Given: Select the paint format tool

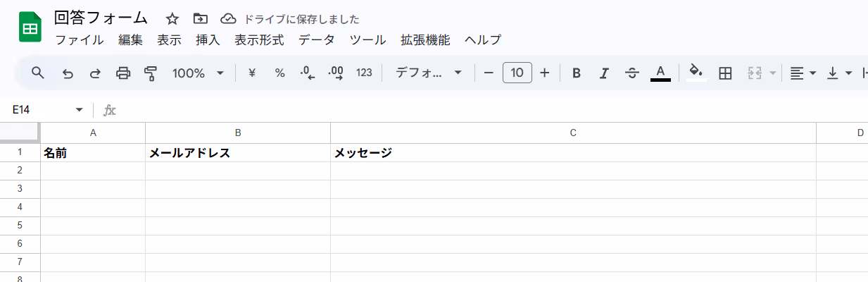Looking at the screenshot, I should point(150,73).
